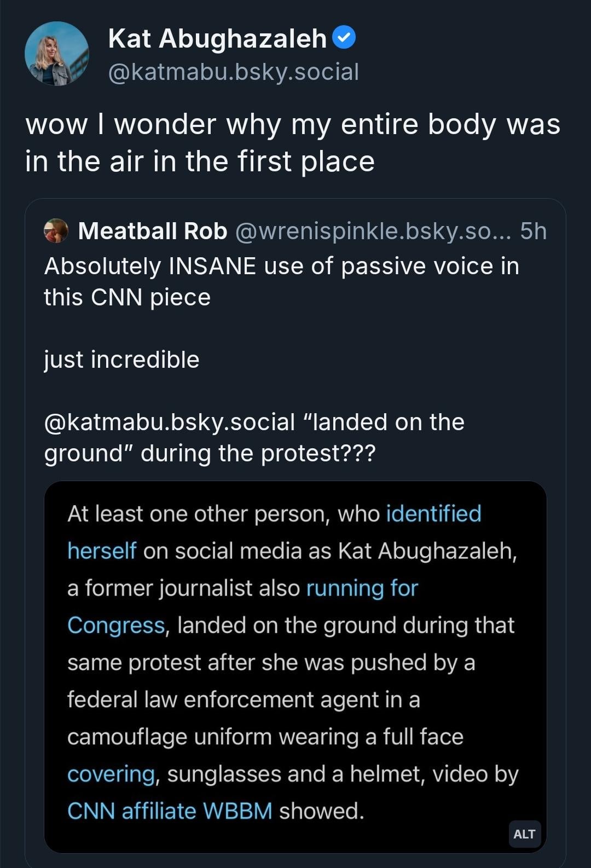Click the blue verified checkmark badge
This screenshot has height=868, width=591.
(344, 38)
